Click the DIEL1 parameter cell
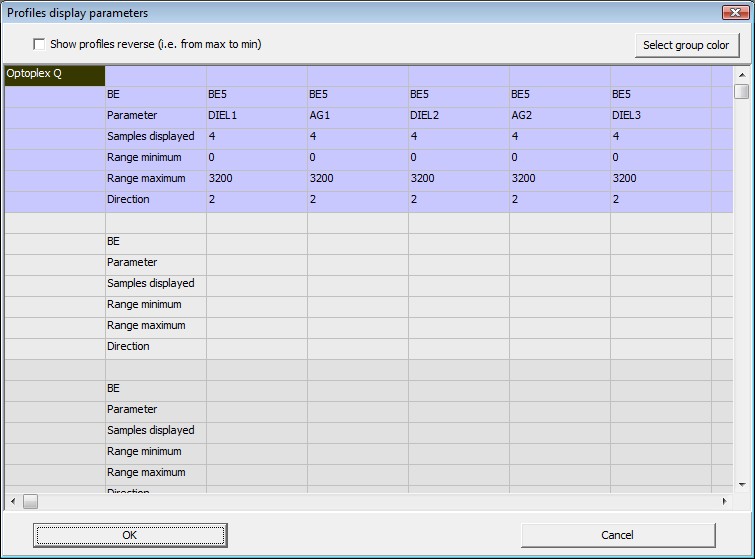This screenshot has width=755, height=559. tap(256, 116)
